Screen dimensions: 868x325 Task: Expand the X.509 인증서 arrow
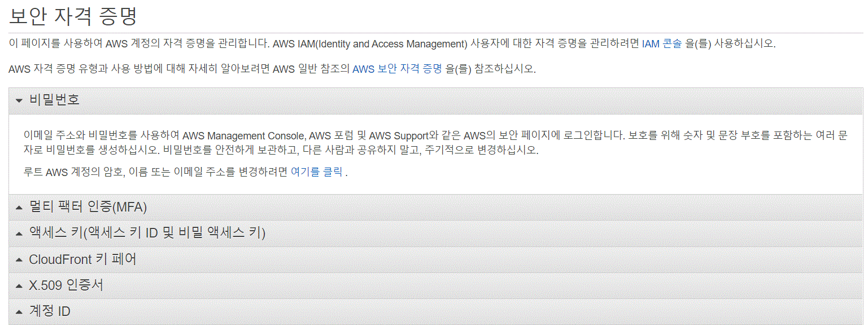pos(19,286)
